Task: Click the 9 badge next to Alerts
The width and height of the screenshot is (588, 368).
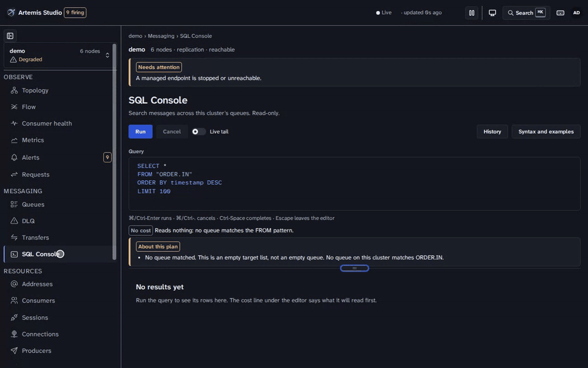Action: click(107, 157)
